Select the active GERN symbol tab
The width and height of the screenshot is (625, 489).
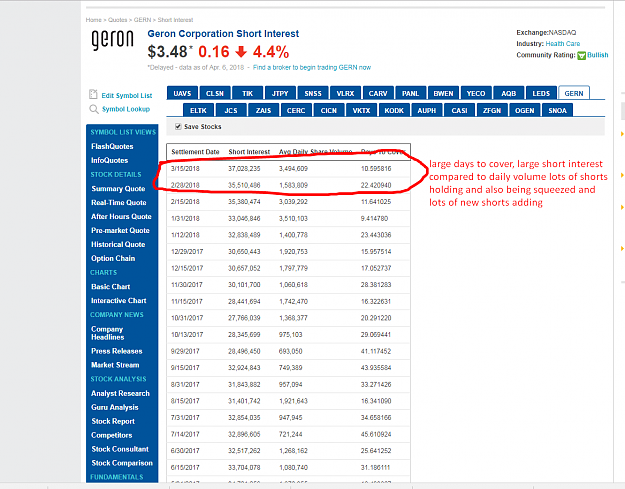tap(574, 93)
